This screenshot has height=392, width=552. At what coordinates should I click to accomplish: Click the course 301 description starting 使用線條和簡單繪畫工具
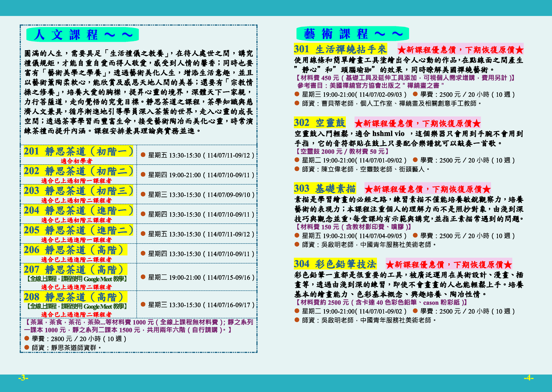tap(409, 65)
